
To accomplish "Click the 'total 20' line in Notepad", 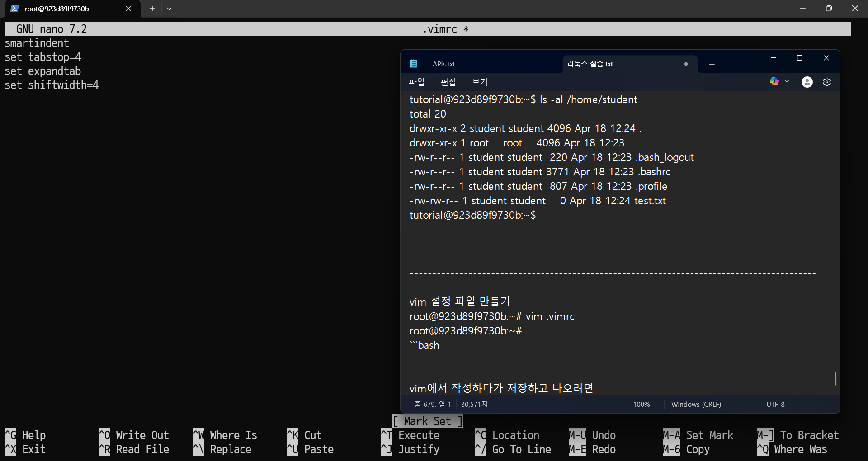I will tap(428, 114).
